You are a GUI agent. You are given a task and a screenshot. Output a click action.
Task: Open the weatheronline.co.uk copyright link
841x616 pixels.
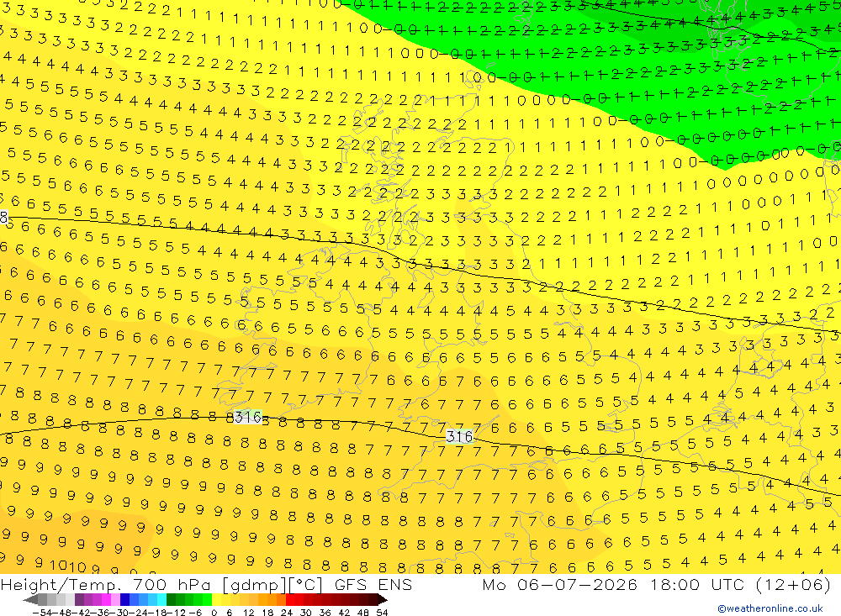pos(770,608)
